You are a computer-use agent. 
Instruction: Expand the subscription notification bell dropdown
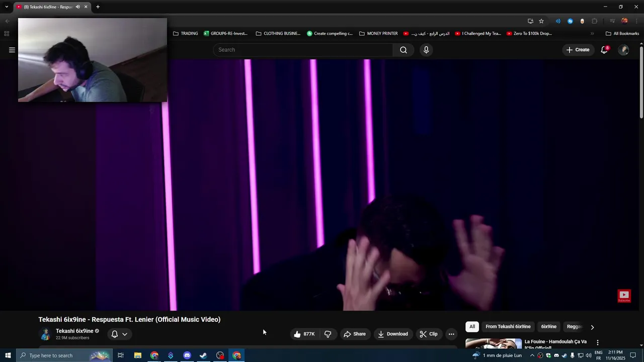pyautogui.click(x=119, y=334)
